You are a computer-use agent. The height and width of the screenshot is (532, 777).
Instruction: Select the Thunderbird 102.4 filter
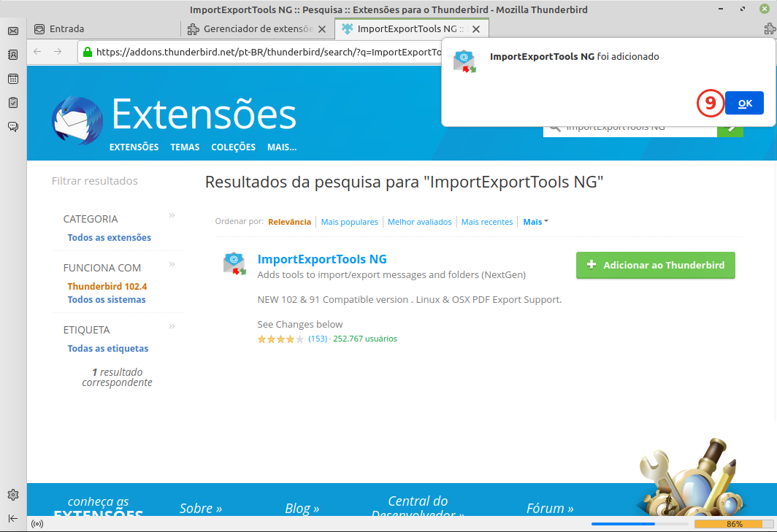(107, 286)
